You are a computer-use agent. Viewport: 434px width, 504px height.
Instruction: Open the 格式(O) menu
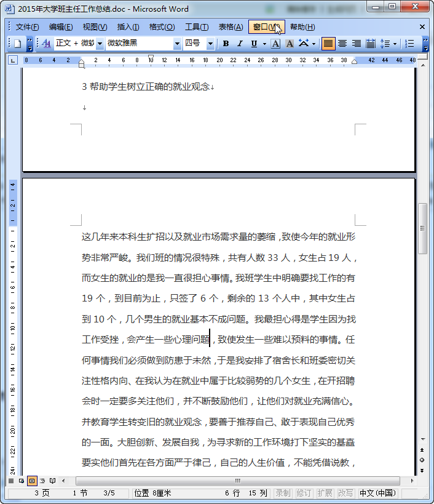tap(162, 27)
